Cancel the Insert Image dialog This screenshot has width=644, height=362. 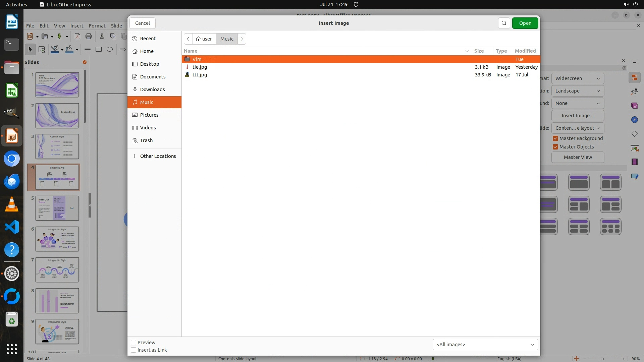tap(143, 23)
